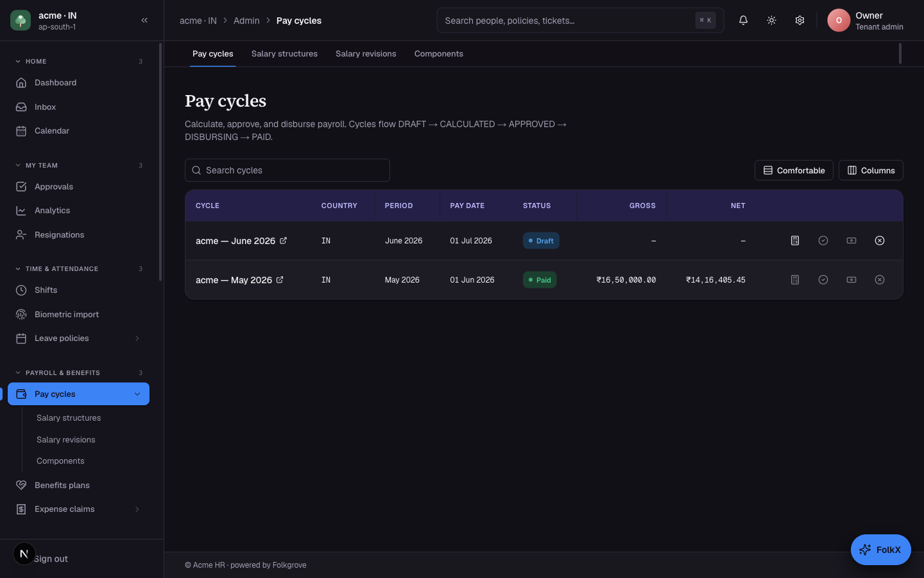Screen dimensions: 924x578
Task: Launch the FolkX assistant button
Action: 880,550
